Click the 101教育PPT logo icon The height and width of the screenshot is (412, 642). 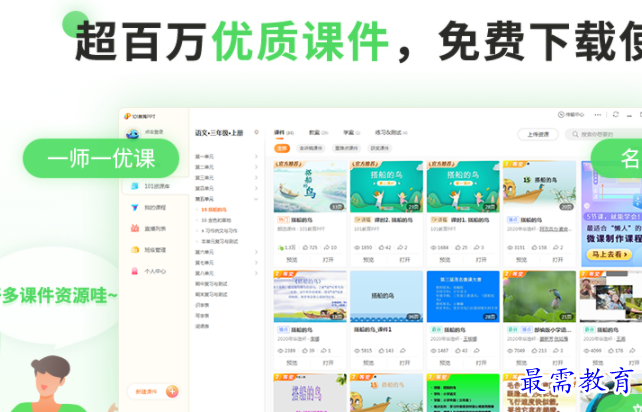[x=127, y=116]
